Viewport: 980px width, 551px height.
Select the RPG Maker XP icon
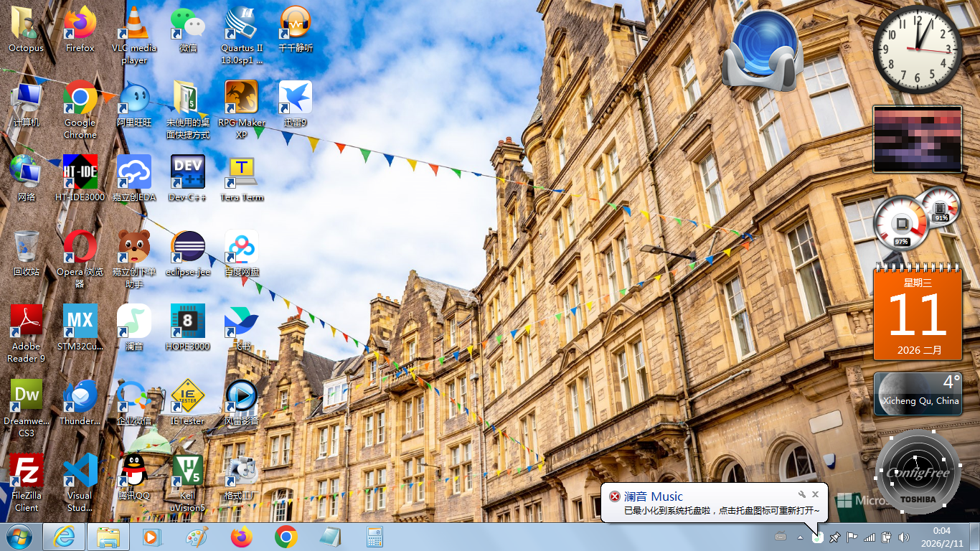(x=242, y=98)
